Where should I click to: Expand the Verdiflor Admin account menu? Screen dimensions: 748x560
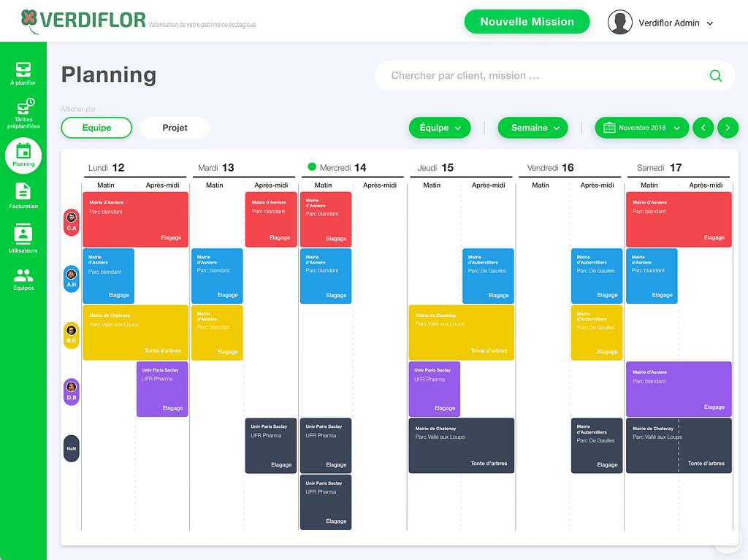709,23
